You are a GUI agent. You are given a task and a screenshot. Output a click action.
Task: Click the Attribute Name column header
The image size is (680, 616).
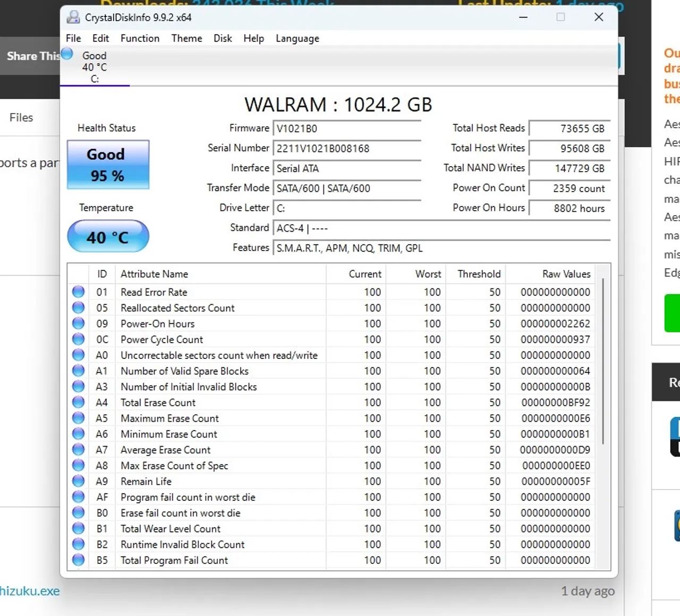[220, 274]
